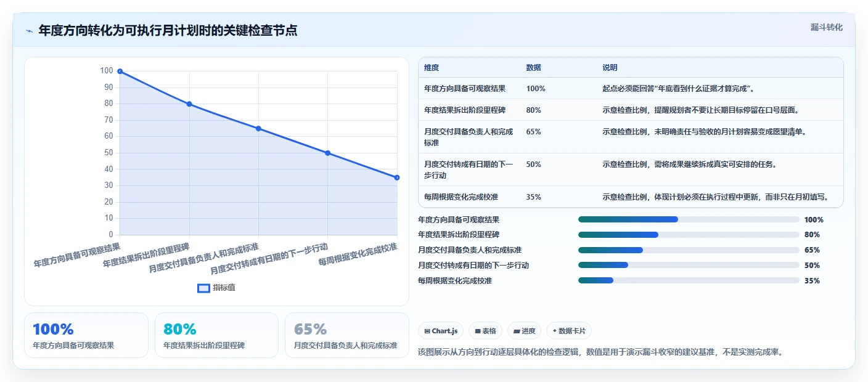Click the chart data point at value 80

189,104
